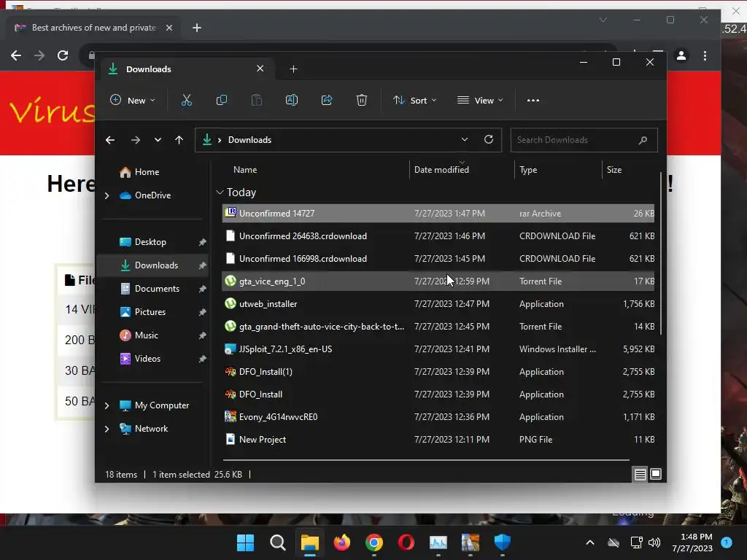Open the Sort dropdown menu
Screen dimensions: 747x560
point(415,101)
